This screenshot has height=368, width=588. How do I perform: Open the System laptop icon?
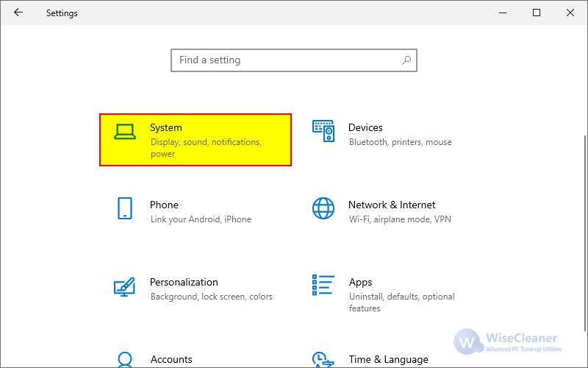click(x=125, y=132)
